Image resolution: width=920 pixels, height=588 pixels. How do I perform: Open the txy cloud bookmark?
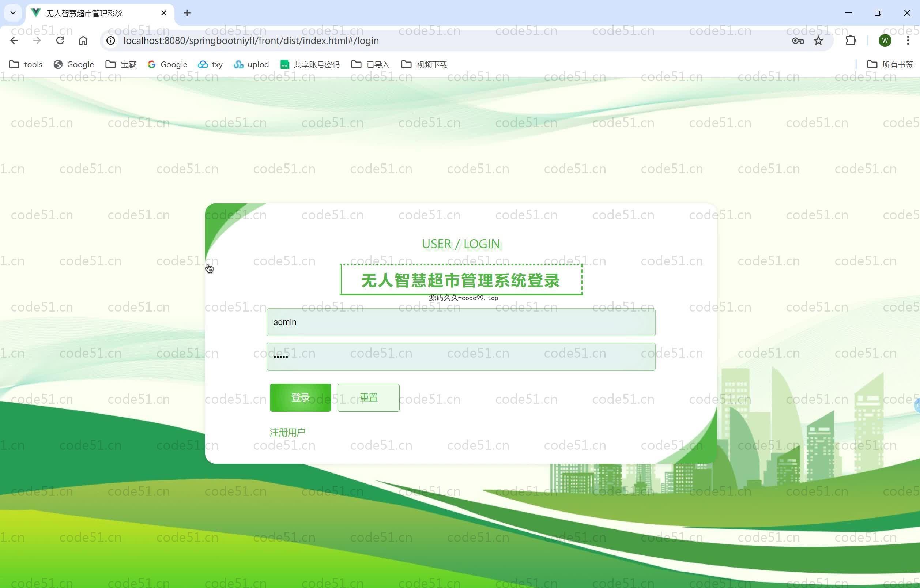coord(210,64)
